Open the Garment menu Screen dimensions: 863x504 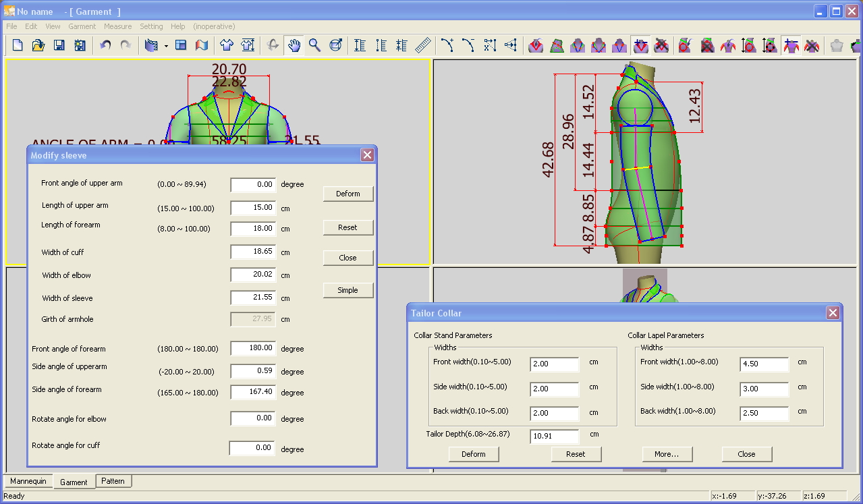(x=82, y=26)
